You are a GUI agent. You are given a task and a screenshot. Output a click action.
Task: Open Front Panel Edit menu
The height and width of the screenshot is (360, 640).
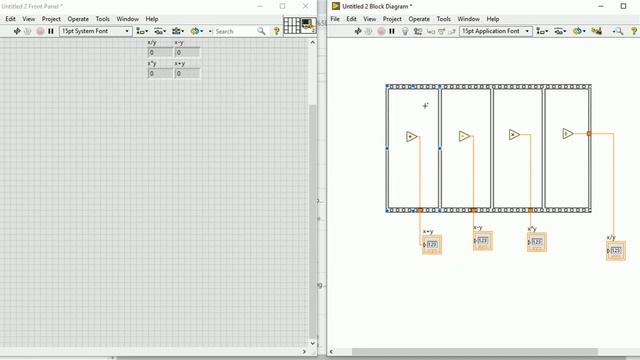(x=10, y=19)
